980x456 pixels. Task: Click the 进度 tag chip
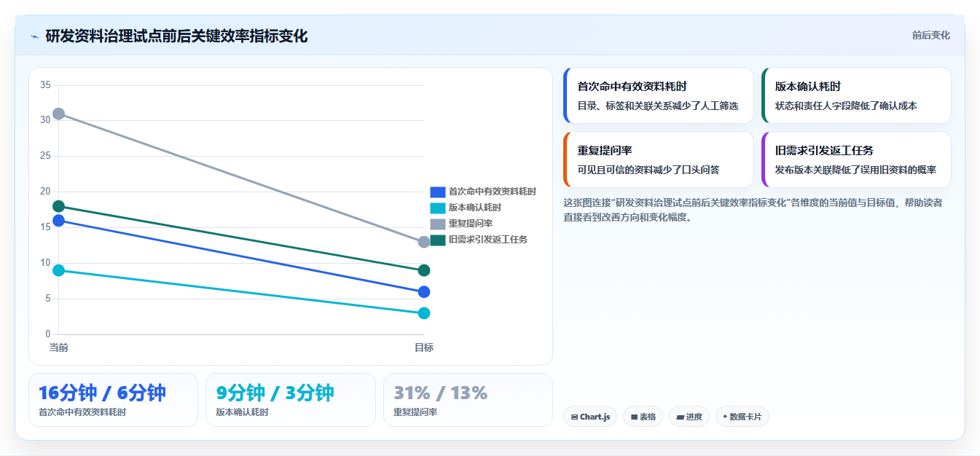pos(689,417)
